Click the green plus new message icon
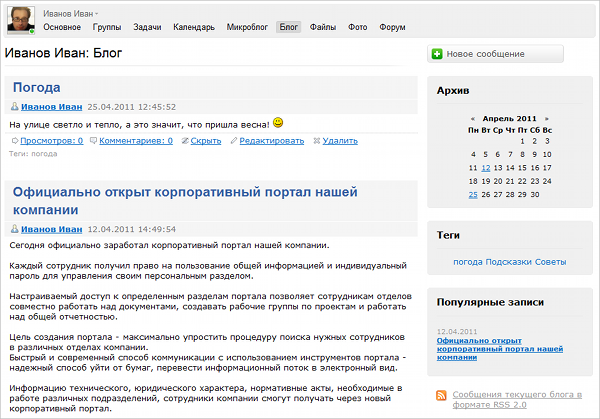600x419 pixels. 437,54
